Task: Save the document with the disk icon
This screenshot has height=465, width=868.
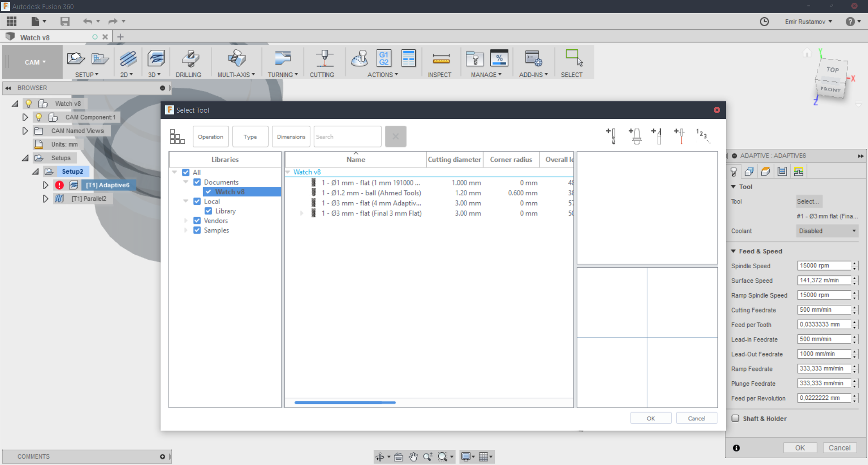Action: tap(65, 21)
